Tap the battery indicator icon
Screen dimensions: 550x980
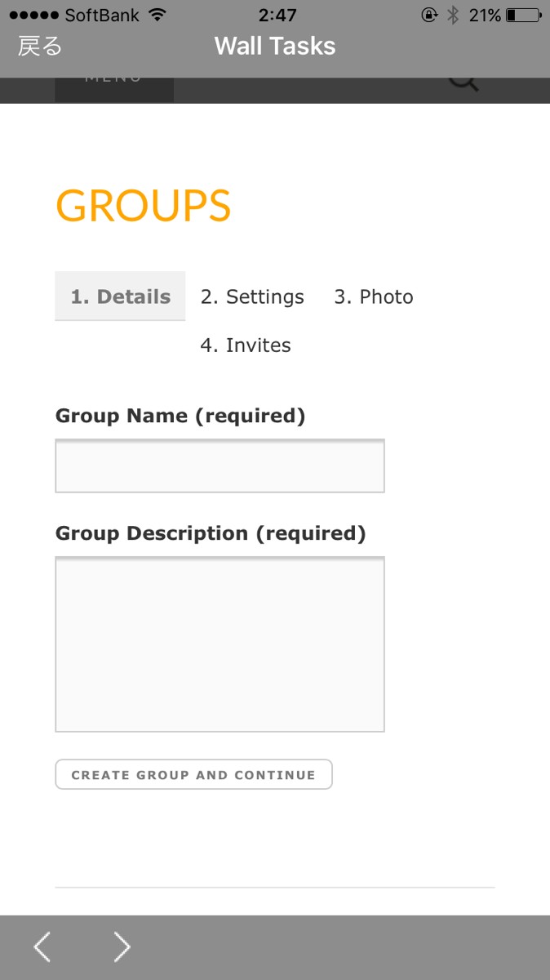click(x=523, y=15)
